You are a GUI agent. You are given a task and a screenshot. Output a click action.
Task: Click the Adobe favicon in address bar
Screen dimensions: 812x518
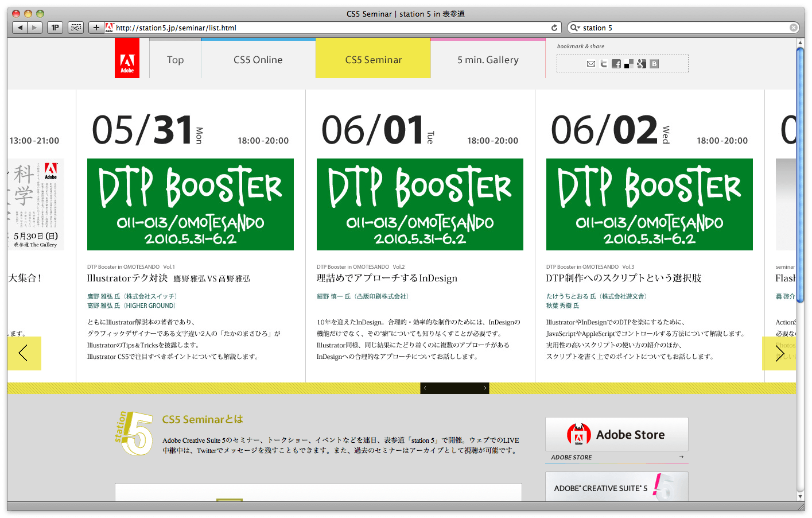tap(109, 28)
